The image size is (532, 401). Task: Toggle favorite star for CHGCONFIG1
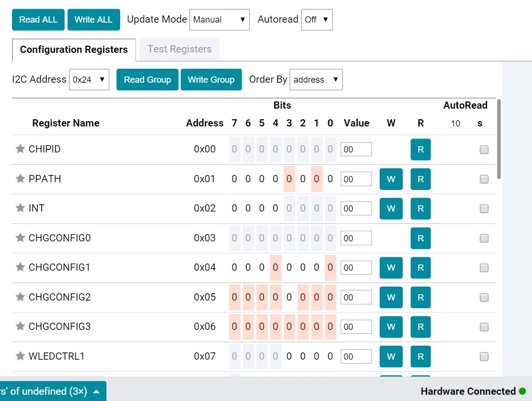[20, 267]
